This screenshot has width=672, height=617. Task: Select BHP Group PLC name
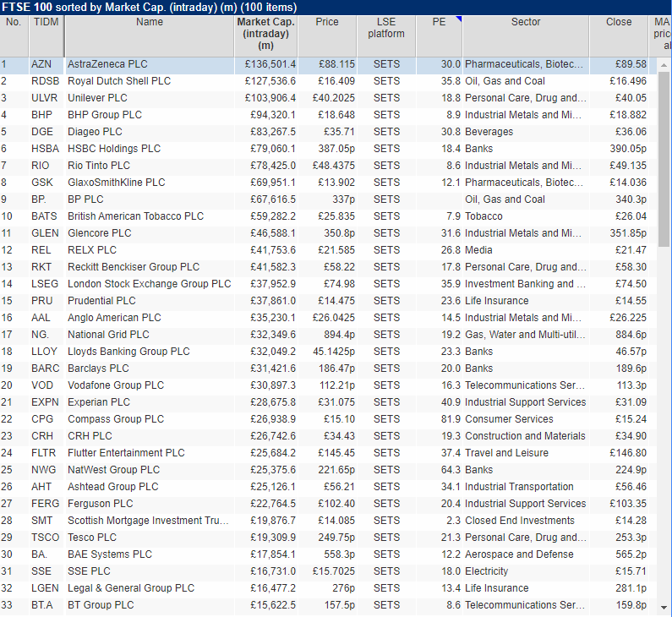click(x=105, y=115)
